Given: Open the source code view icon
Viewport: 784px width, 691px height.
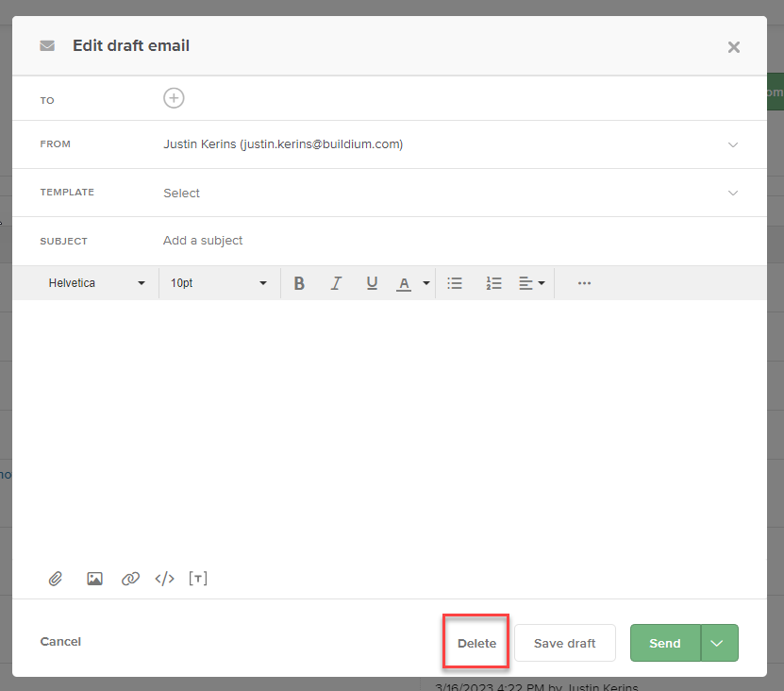Looking at the screenshot, I should click(x=165, y=579).
